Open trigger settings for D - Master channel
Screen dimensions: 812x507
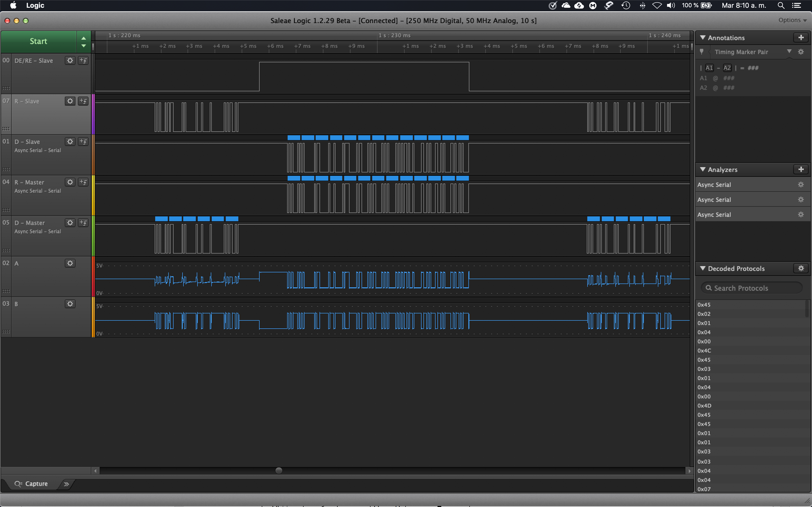pyautogui.click(x=83, y=223)
